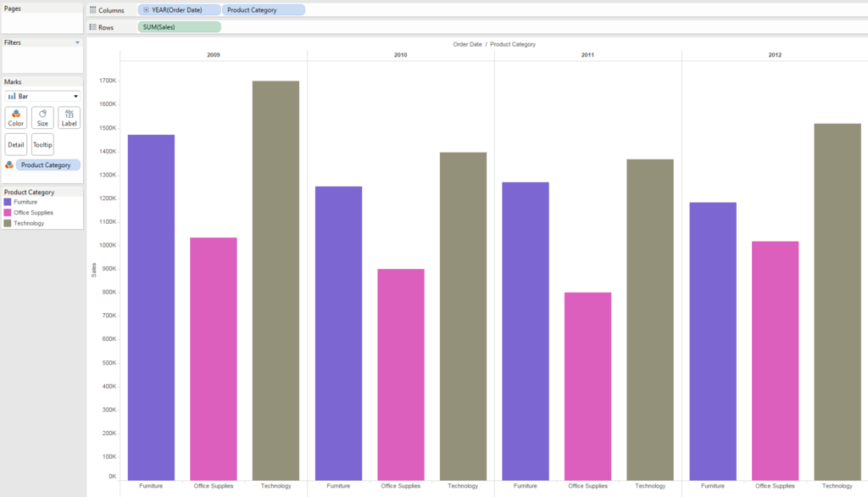This screenshot has width=868, height=497.
Task: Select the SUM(Sales) pill in Rows
Action: tap(180, 26)
